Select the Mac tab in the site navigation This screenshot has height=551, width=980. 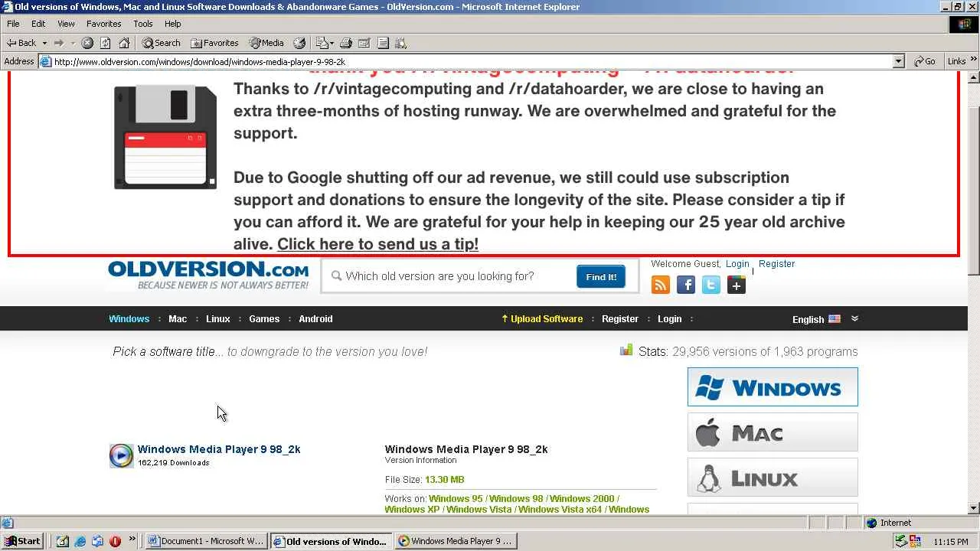point(178,318)
